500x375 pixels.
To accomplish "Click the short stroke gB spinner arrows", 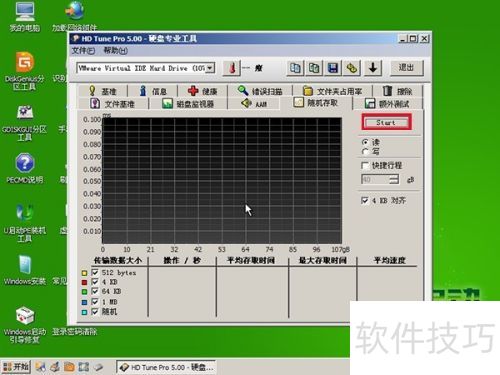I will point(394,179).
